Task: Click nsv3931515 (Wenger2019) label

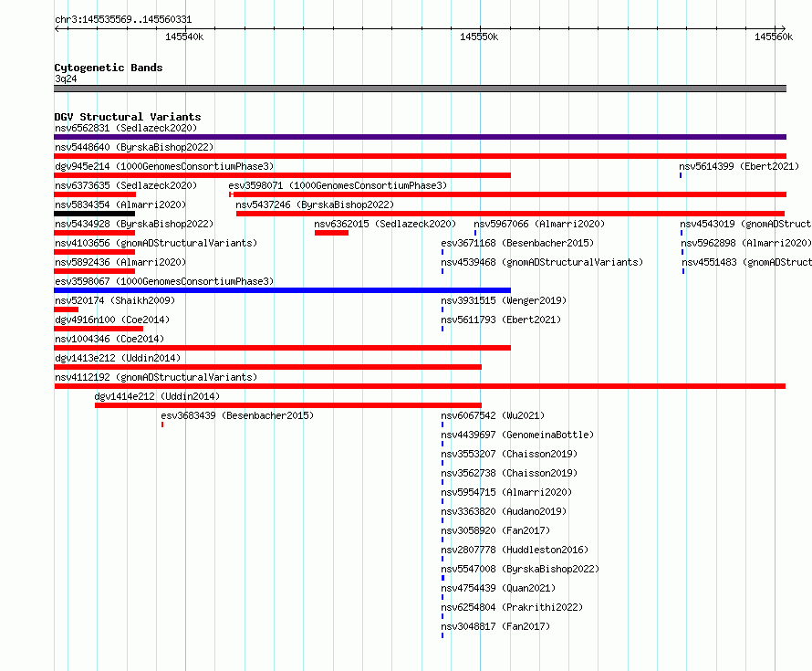Action: 504,300
